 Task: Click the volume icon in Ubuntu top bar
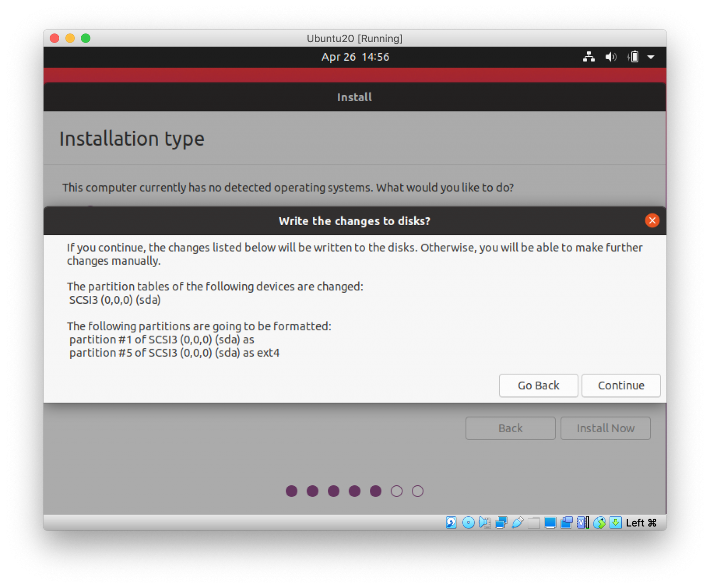pyautogui.click(x=611, y=57)
